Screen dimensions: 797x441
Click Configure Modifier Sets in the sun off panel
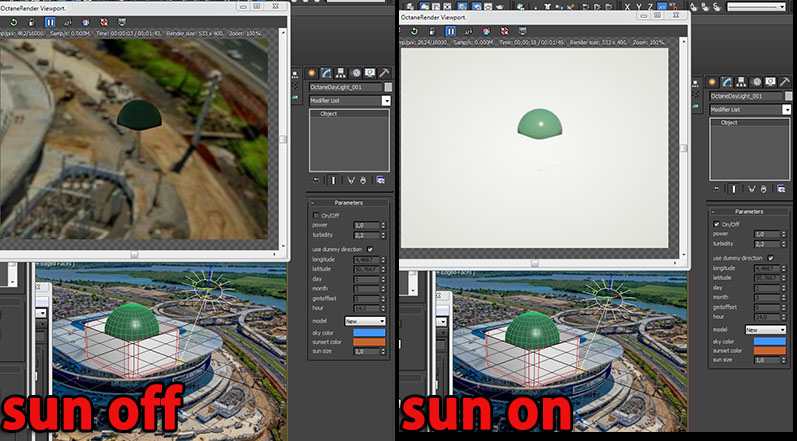click(x=380, y=180)
